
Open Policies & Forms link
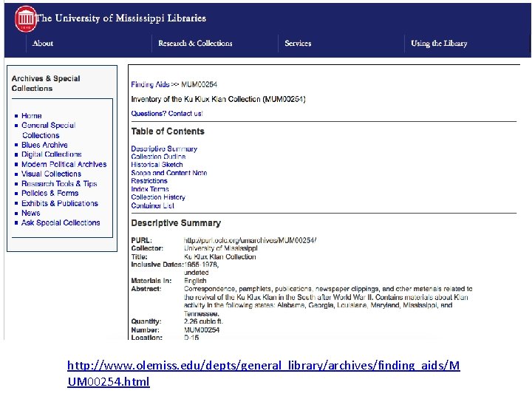pos(50,193)
